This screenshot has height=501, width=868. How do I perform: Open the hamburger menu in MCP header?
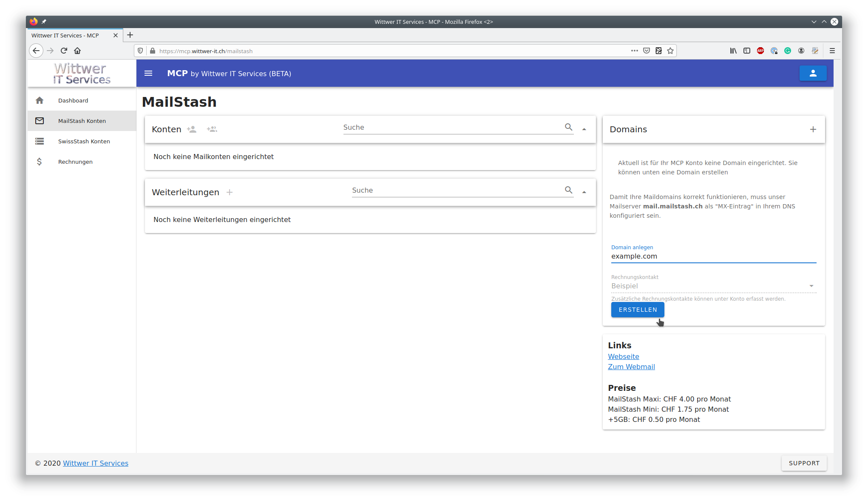(x=148, y=73)
